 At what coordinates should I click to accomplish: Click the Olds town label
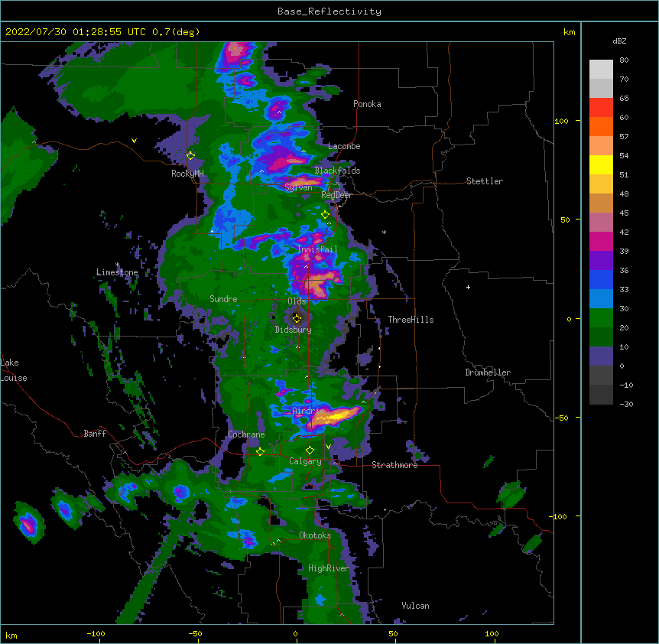(297, 301)
